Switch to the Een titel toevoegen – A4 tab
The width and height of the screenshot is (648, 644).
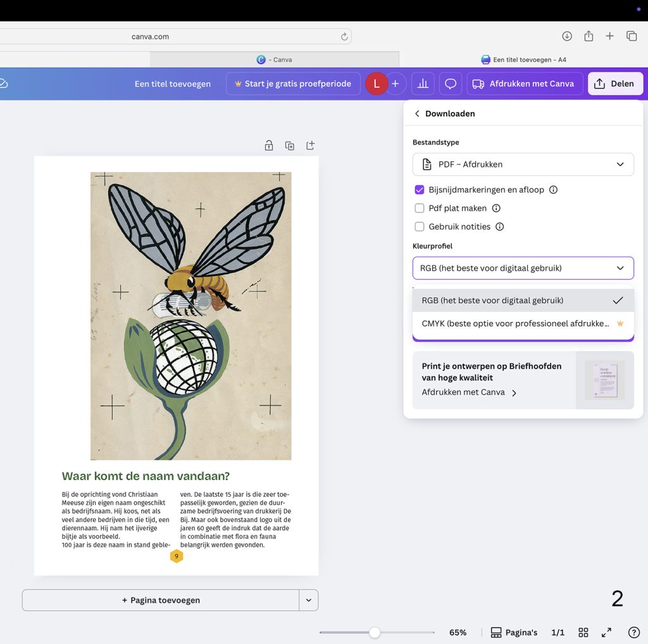click(x=524, y=59)
